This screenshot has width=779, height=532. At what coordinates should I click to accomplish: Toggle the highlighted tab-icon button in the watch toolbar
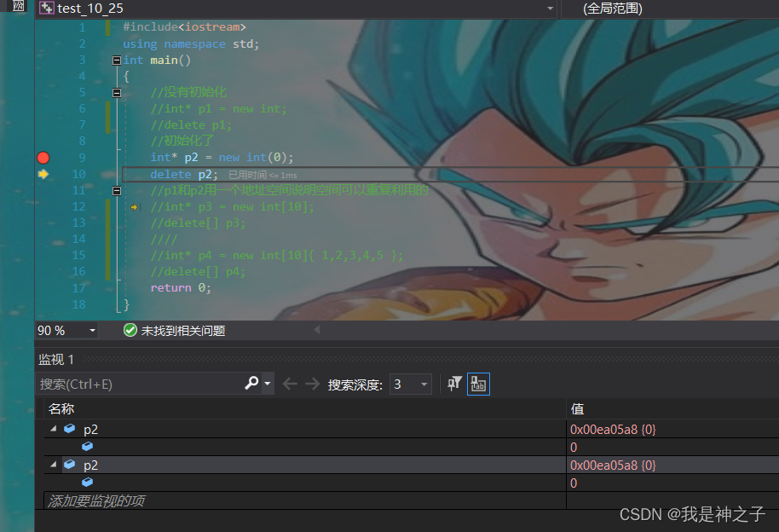(478, 384)
